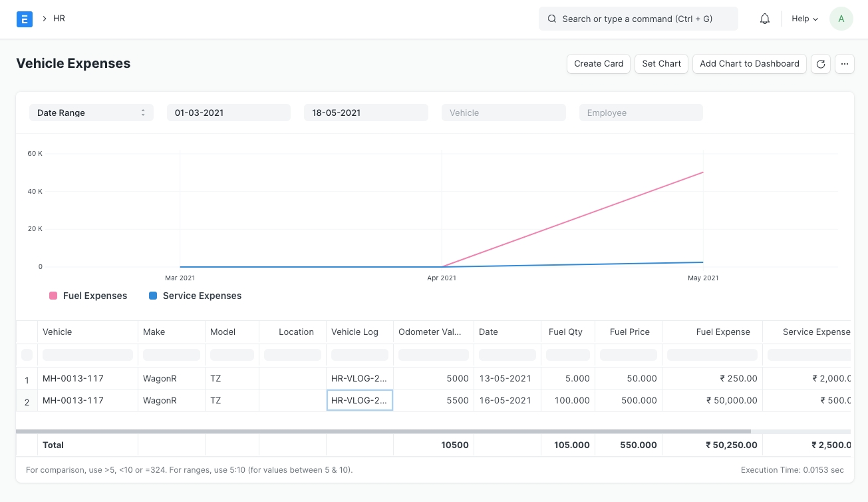Open the from-date field 01-03-2021

pyautogui.click(x=228, y=113)
